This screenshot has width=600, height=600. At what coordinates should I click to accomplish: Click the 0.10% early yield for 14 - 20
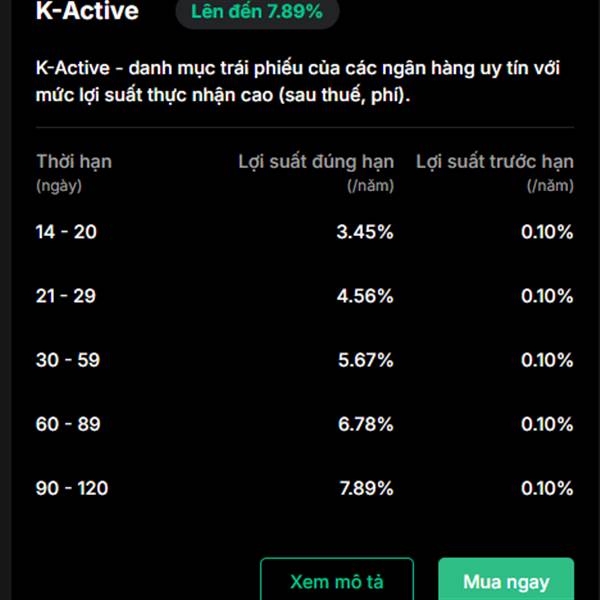[x=547, y=232]
